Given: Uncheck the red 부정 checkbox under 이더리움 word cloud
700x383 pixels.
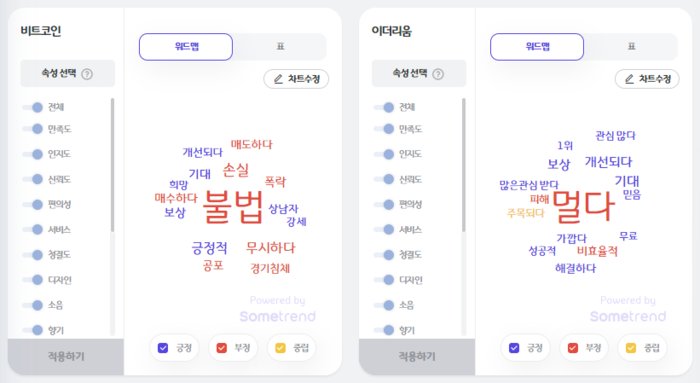Looking at the screenshot, I should tap(573, 348).
